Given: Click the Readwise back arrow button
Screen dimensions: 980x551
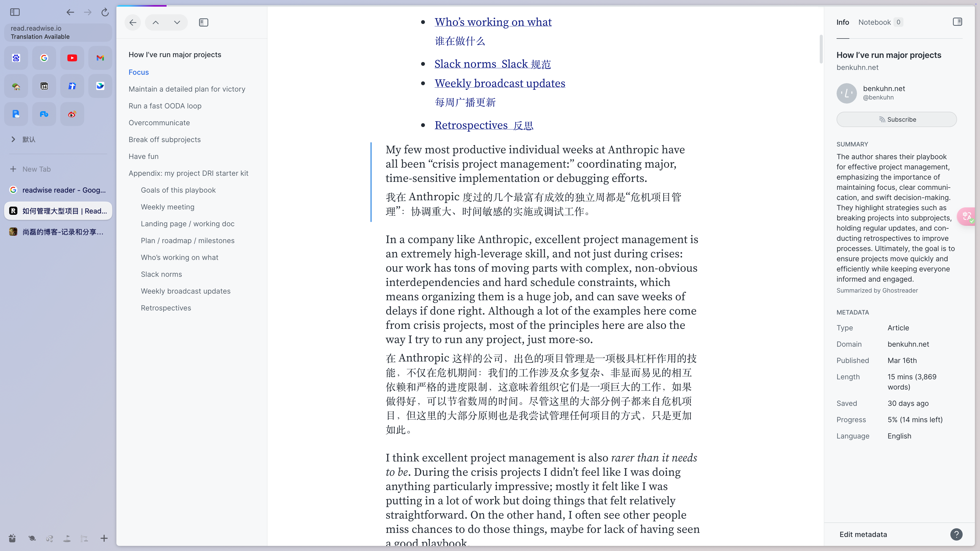Looking at the screenshot, I should click(133, 22).
